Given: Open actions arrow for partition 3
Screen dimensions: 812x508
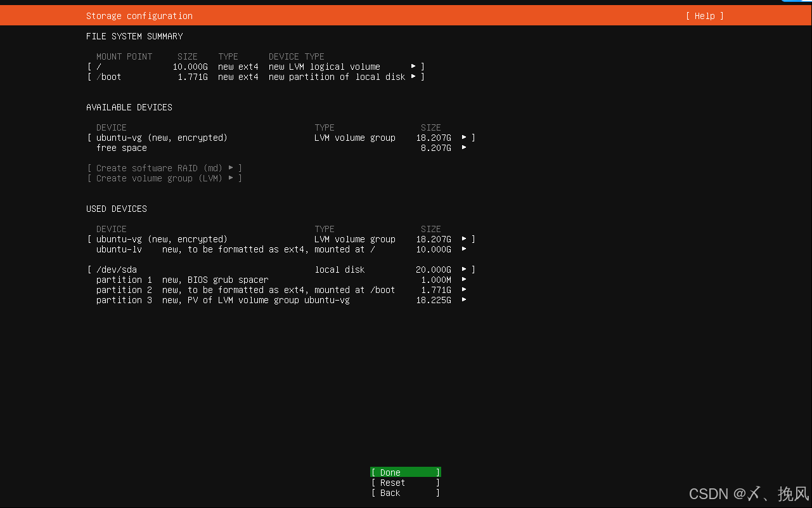Looking at the screenshot, I should click(465, 299).
